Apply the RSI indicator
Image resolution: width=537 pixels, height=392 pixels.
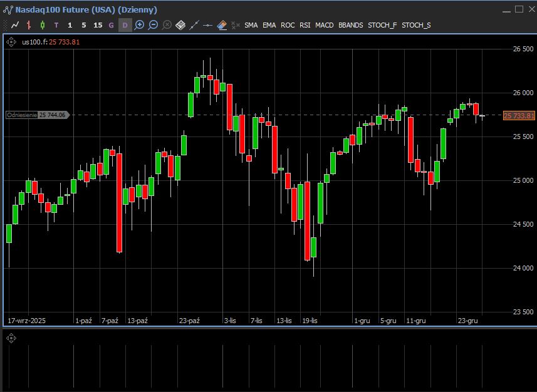(305, 25)
